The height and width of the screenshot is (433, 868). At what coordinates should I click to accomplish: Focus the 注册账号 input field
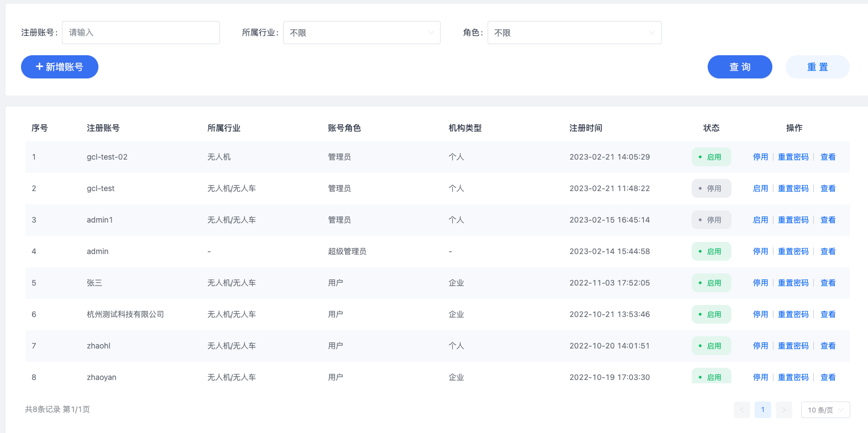[x=141, y=33]
